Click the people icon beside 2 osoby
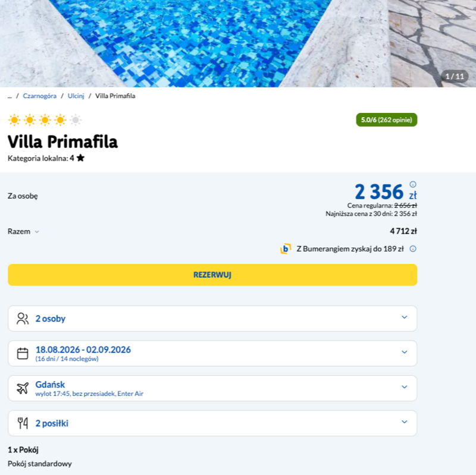The height and width of the screenshot is (475, 476). 23,319
